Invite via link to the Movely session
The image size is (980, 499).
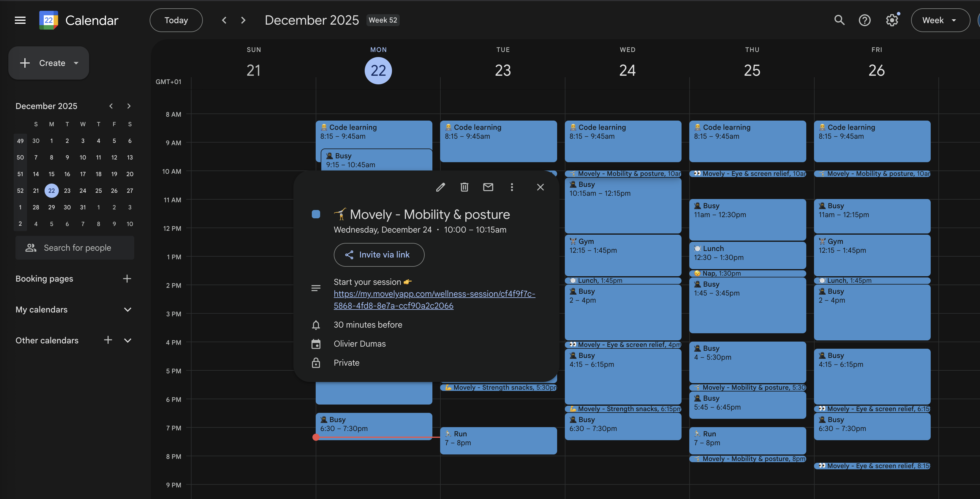(379, 255)
